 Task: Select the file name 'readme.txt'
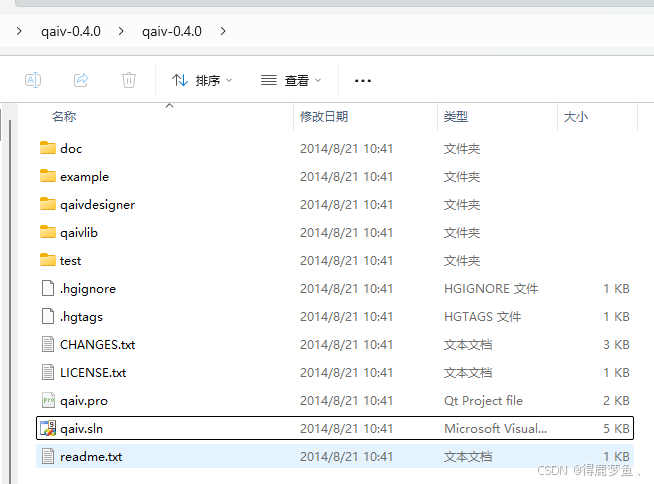click(91, 456)
